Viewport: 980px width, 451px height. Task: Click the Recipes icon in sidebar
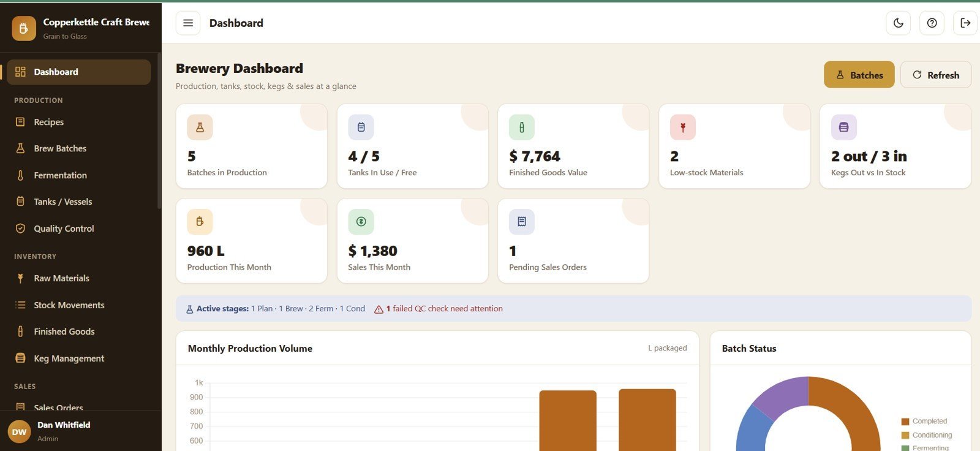click(x=20, y=122)
